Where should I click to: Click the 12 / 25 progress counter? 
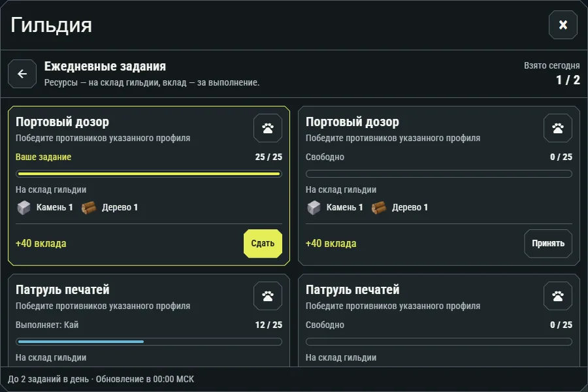pos(269,325)
